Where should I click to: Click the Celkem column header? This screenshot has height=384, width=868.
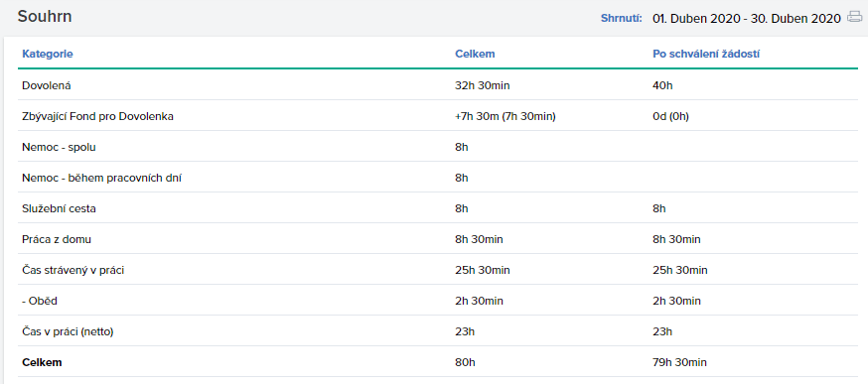click(x=475, y=54)
